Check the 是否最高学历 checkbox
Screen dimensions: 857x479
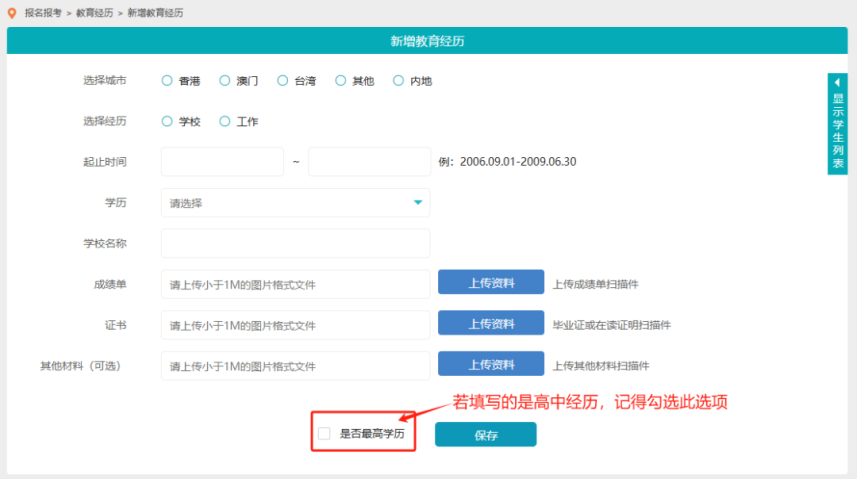324,434
